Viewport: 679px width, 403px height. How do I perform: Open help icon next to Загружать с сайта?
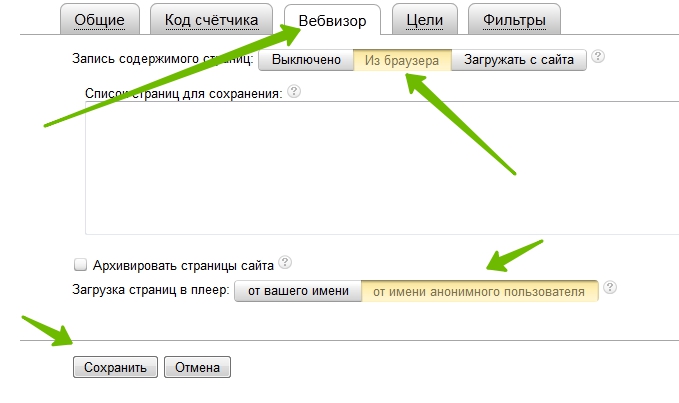coord(598,56)
